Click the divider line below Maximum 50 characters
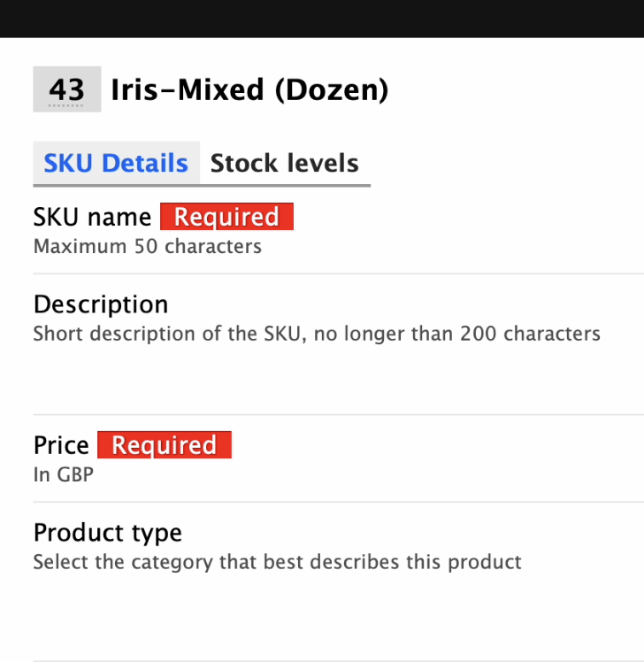This screenshot has width=644, height=662. [x=338, y=273]
